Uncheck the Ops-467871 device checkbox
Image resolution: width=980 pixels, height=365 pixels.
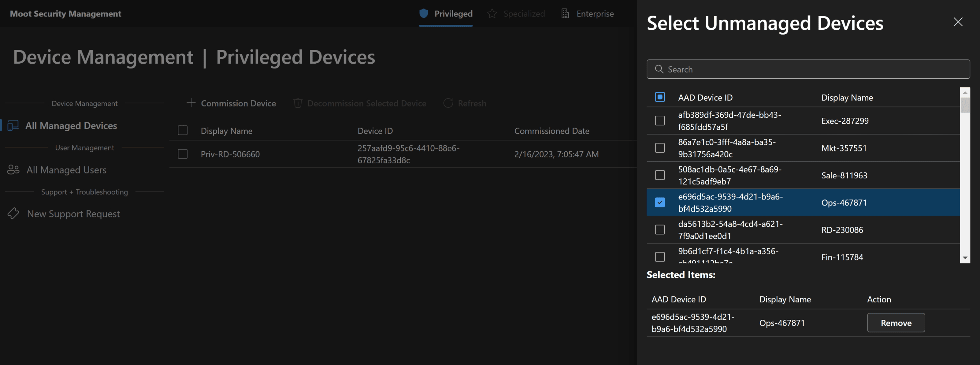tap(660, 202)
